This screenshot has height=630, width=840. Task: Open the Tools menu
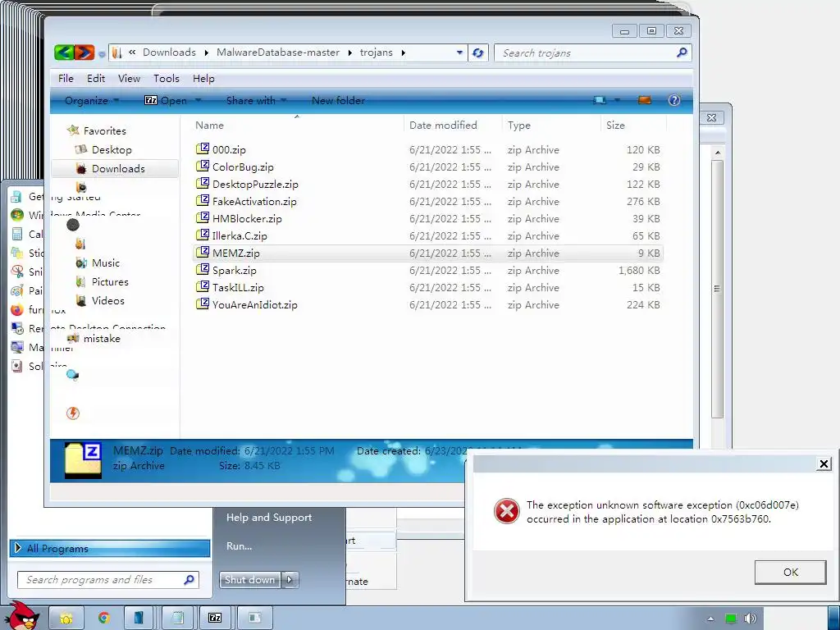pos(166,78)
